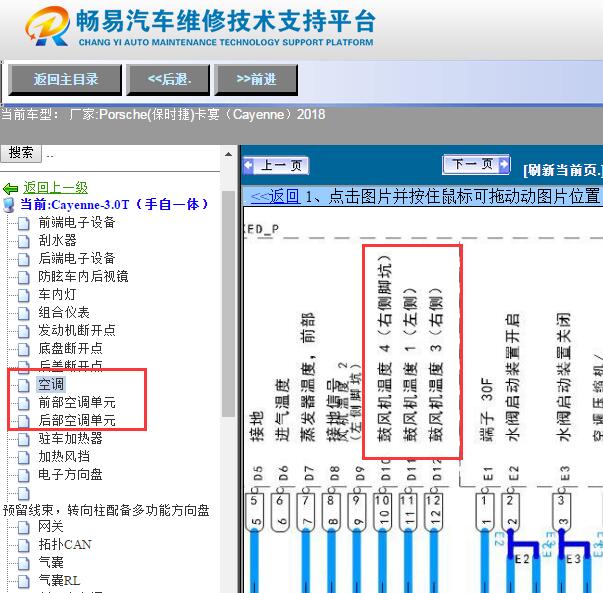Image resolution: width=603 pixels, height=593 pixels.
Task: Click document icon beside 底盘断开点
Action: coord(23,350)
